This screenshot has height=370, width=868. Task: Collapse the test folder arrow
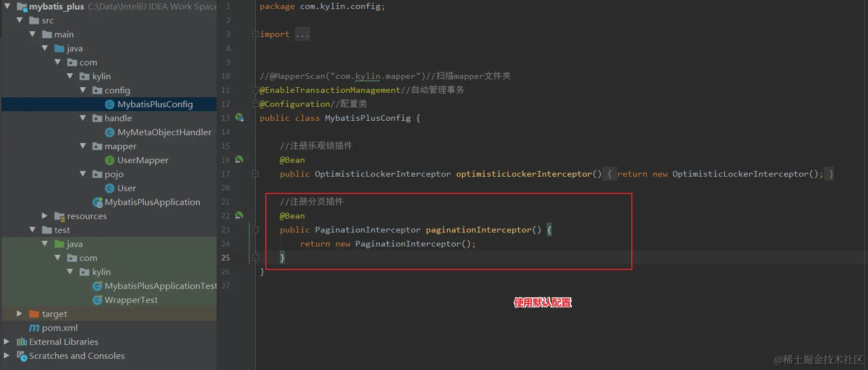(32, 230)
